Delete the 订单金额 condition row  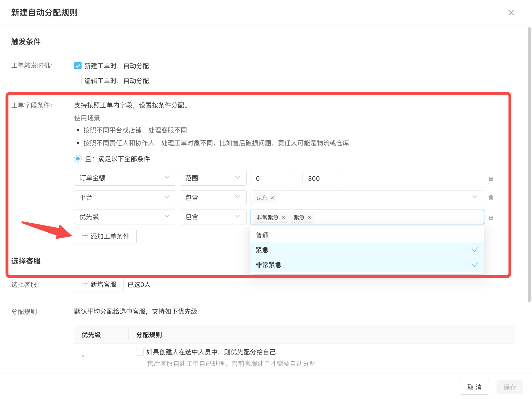click(491, 178)
